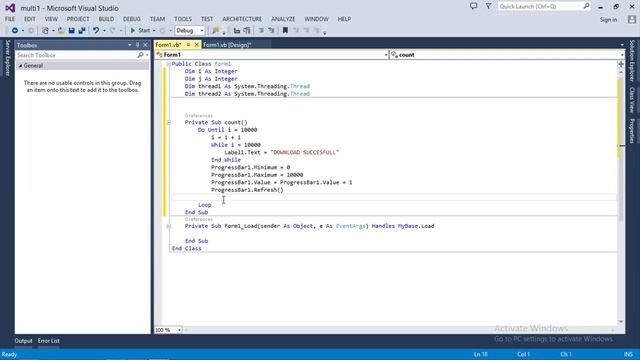Close the Form1.vb code tab
Image resolution: width=640 pixels, height=360 pixels.
tap(196, 45)
